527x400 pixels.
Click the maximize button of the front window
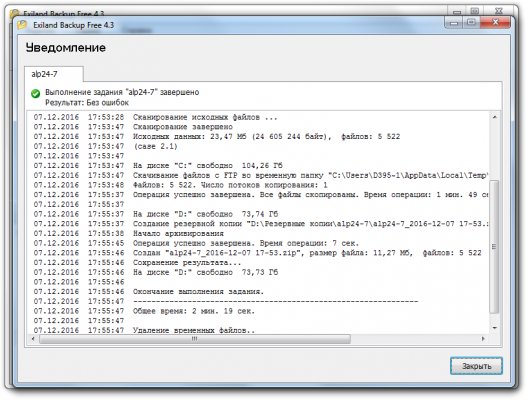click(x=472, y=23)
